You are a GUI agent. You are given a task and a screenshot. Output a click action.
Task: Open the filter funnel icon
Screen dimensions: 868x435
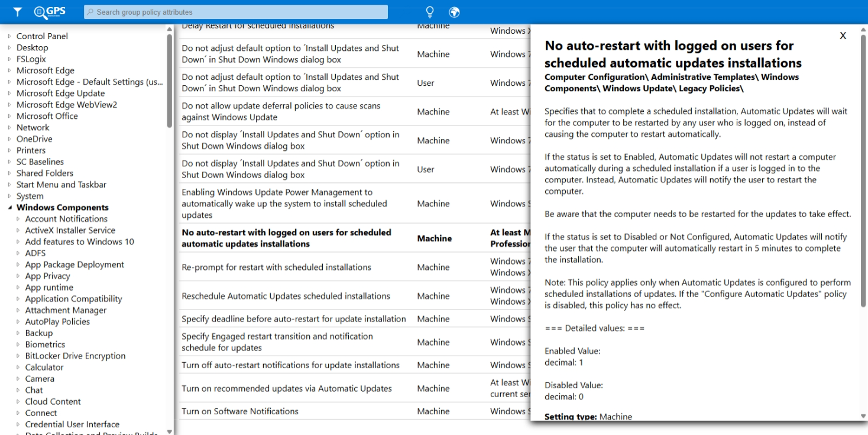coord(18,12)
